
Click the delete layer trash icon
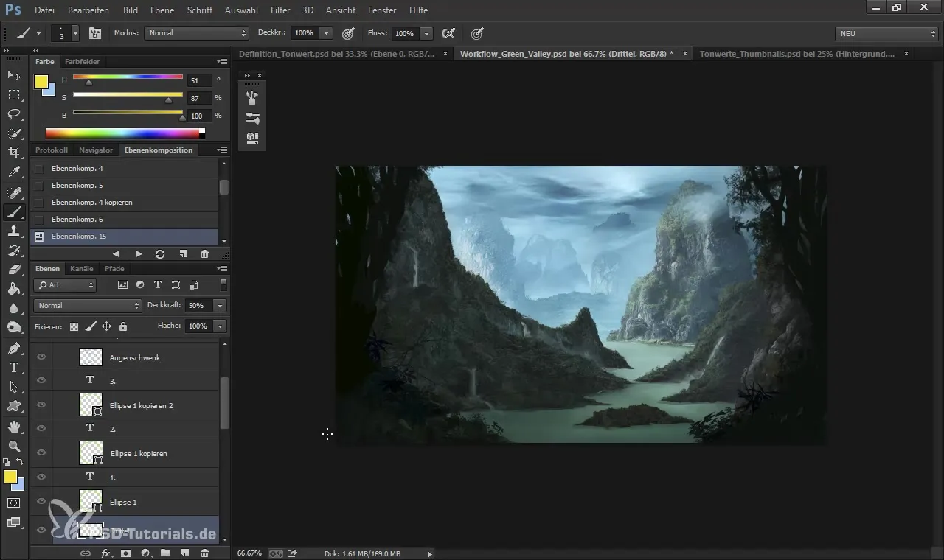[205, 553]
